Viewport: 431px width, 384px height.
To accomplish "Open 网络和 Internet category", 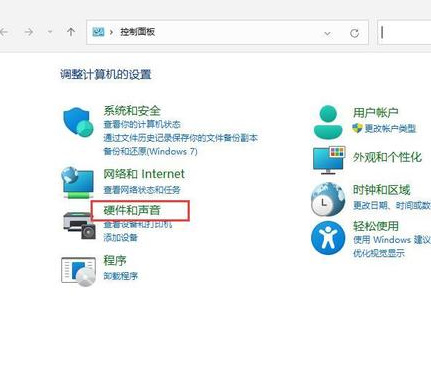I will (144, 174).
